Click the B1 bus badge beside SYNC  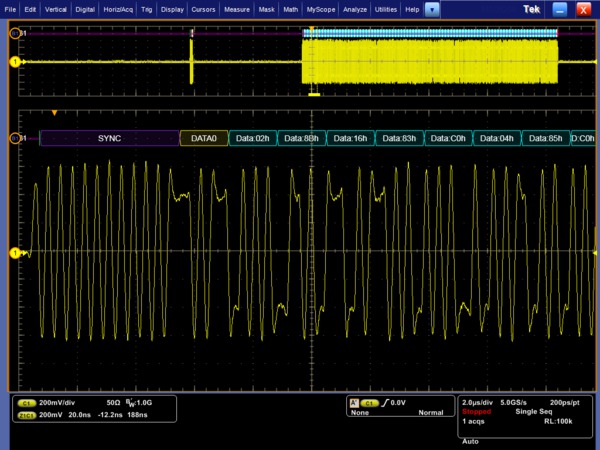click(x=14, y=138)
